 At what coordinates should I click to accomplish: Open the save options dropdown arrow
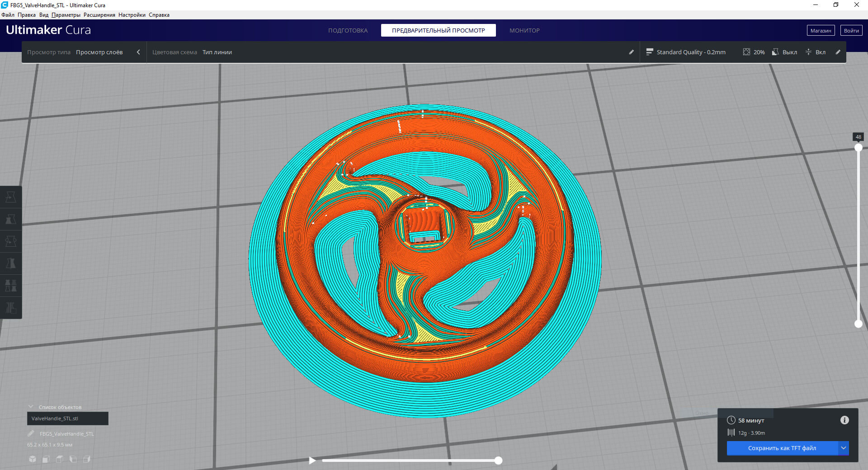pyautogui.click(x=843, y=448)
